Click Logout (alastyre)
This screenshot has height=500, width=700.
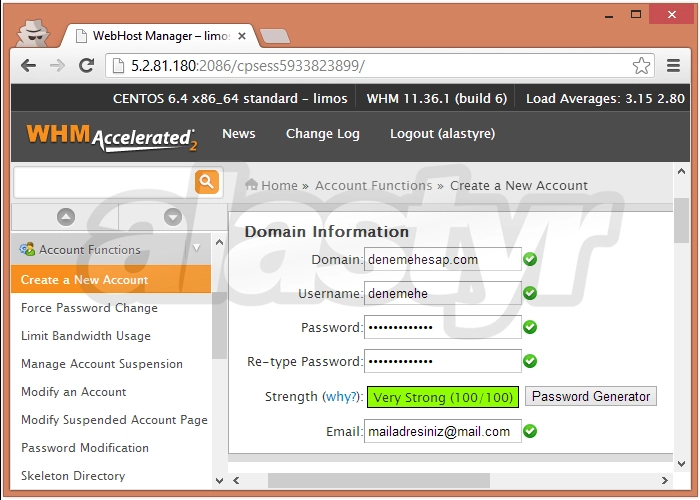[442, 134]
